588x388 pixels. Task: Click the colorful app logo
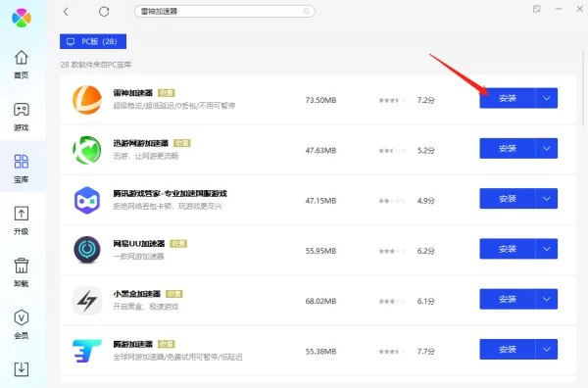tap(22, 18)
